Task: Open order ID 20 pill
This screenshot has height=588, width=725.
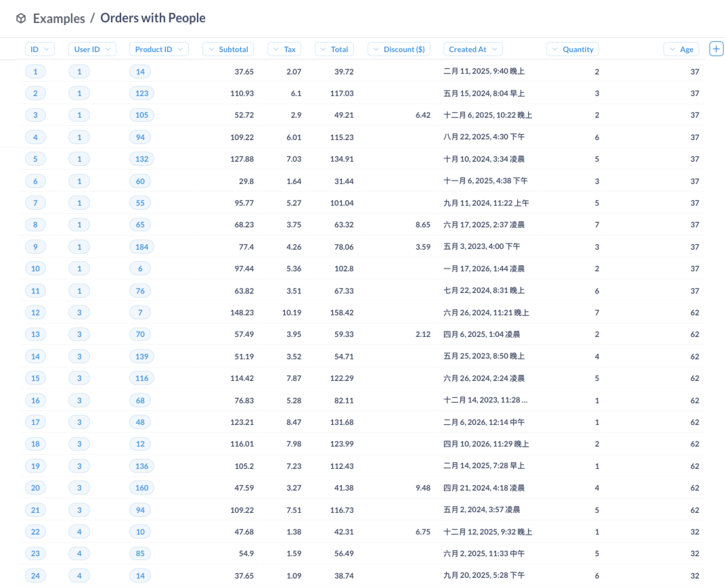Action: pyautogui.click(x=35, y=488)
